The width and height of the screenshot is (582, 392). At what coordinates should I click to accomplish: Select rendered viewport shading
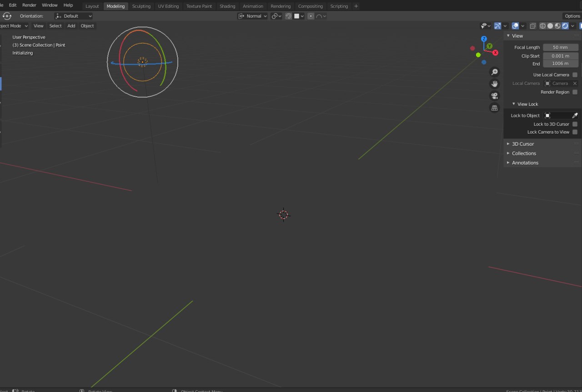pyautogui.click(x=565, y=26)
